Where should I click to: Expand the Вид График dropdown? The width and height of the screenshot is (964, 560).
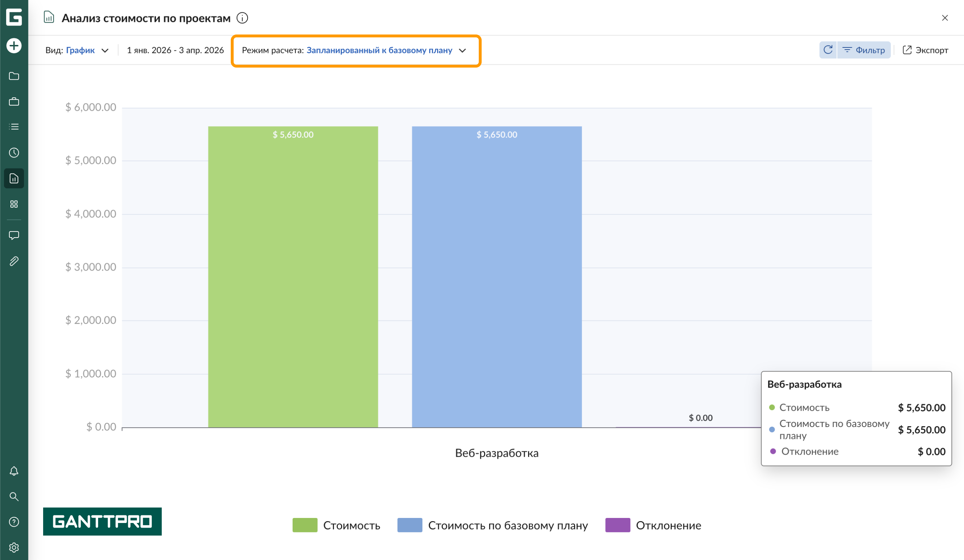click(x=77, y=50)
